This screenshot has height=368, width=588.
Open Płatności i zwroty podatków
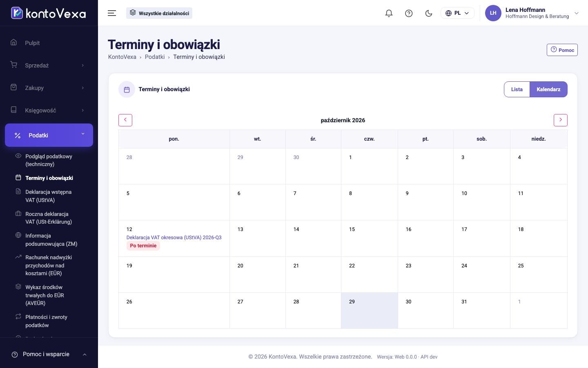(46, 321)
